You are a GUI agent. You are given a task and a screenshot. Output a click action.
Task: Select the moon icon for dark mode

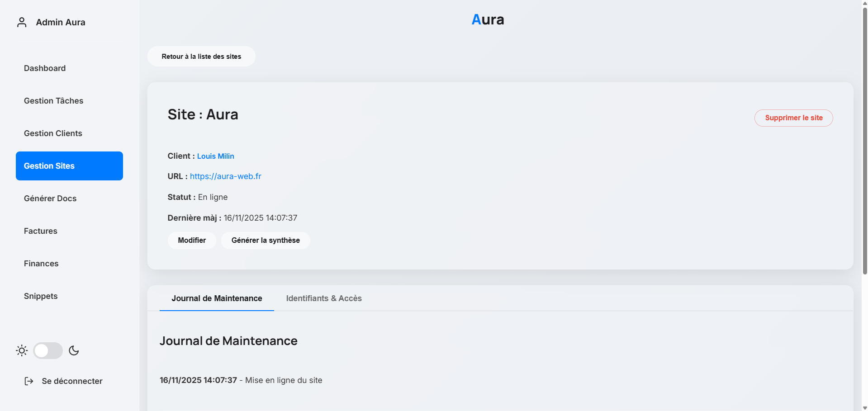[x=74, y=350]
